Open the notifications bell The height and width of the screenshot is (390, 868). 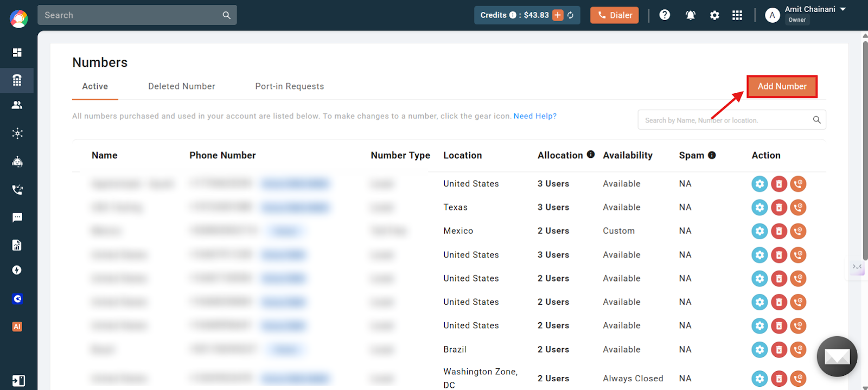(x=691, y=15)
